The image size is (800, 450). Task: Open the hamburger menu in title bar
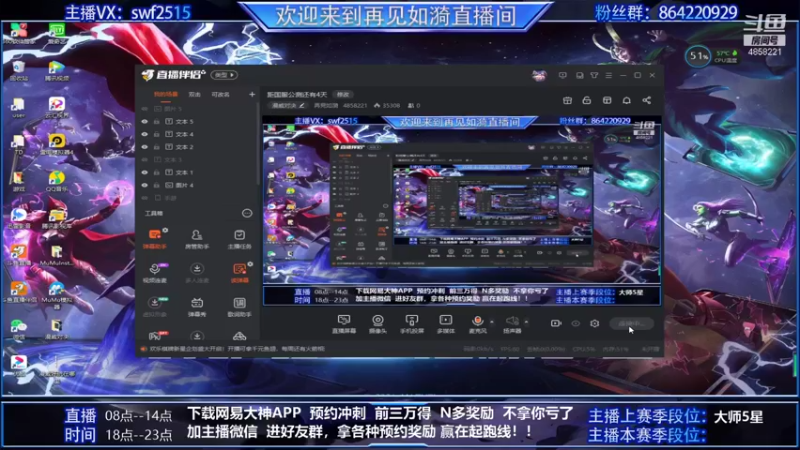pyautogui.click(x=609, y=75)
